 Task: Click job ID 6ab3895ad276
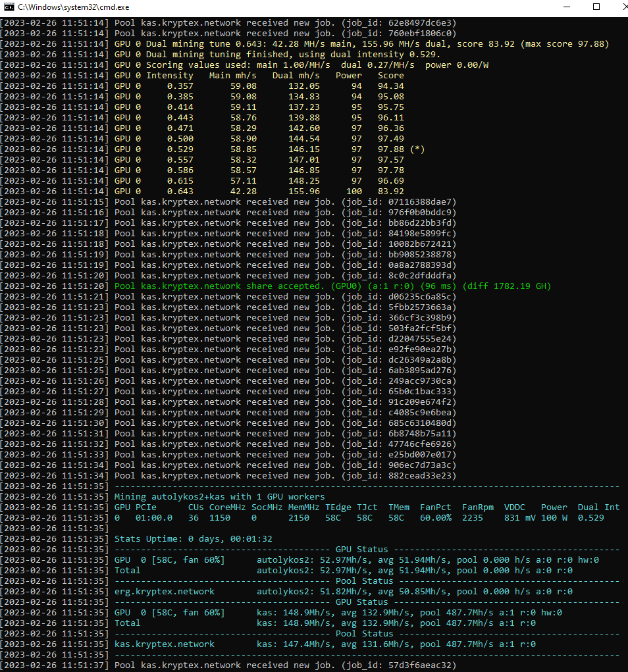click(x=420, y=371)
